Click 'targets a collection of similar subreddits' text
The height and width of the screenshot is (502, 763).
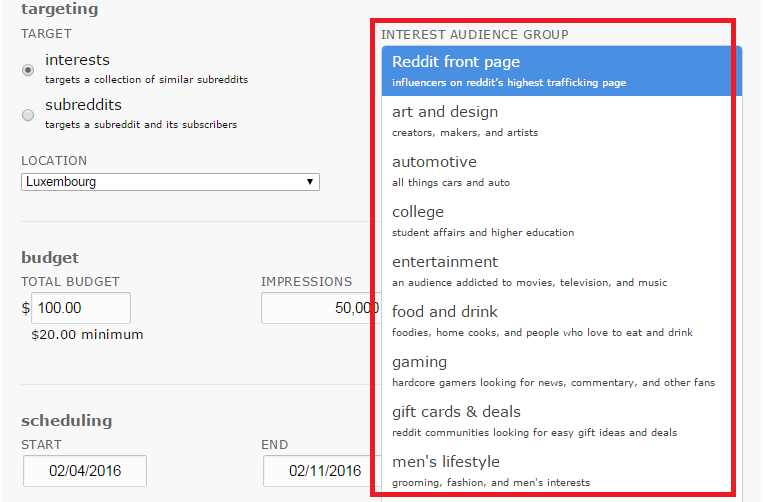146,79
